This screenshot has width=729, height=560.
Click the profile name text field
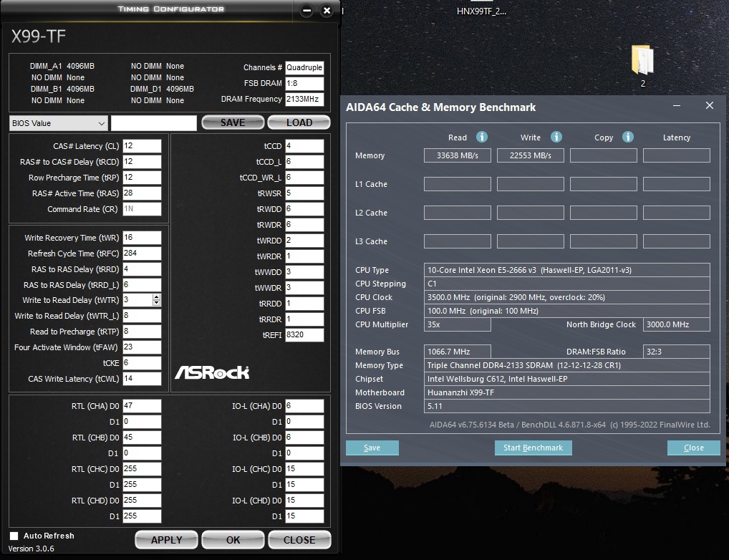154,123
